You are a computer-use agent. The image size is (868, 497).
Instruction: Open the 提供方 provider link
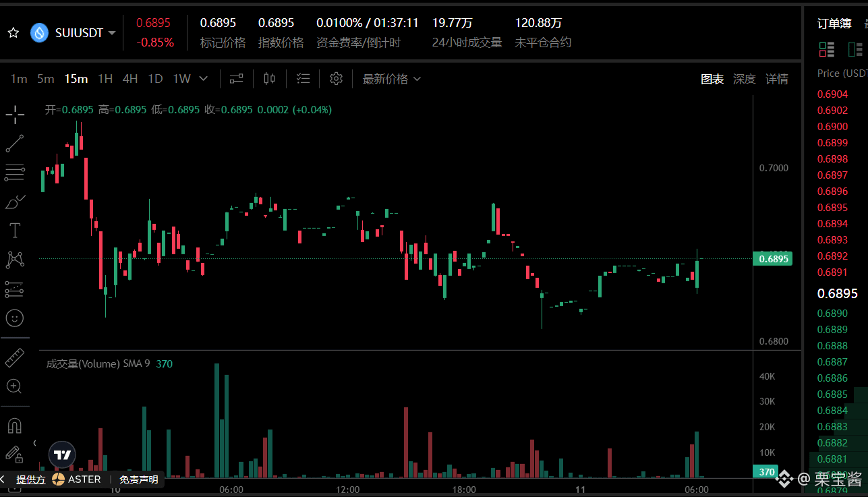tap(31, 479)
